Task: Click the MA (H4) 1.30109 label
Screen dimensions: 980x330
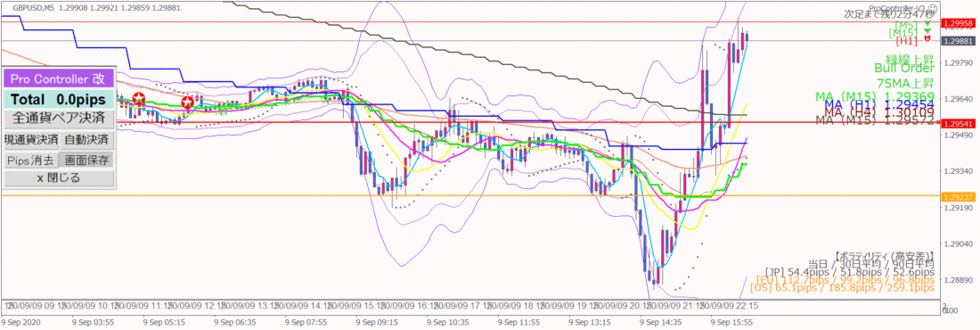Action: pos(880,112)
